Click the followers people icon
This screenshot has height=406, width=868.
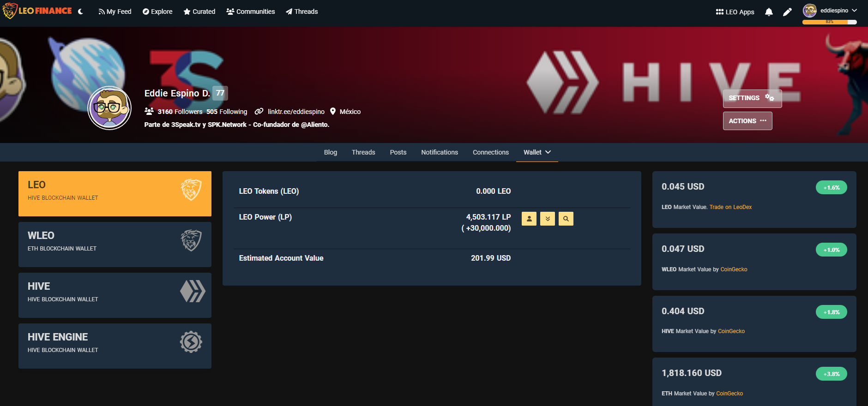[x=149, y=111]
